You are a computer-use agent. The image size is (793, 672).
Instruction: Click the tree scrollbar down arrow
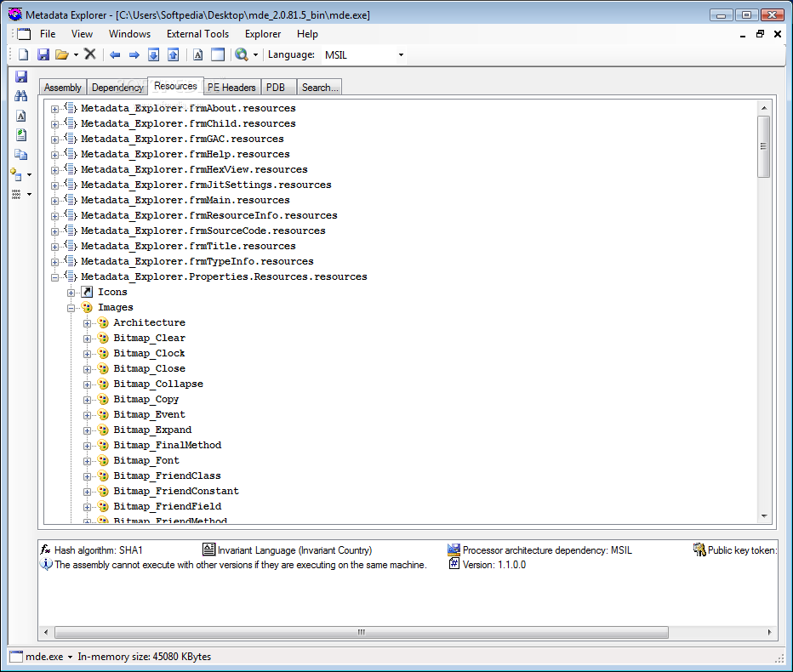point(764,516)
